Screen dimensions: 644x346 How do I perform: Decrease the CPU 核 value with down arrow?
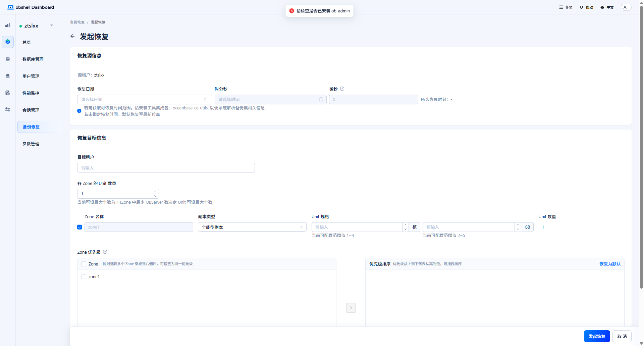click(406, 230)
